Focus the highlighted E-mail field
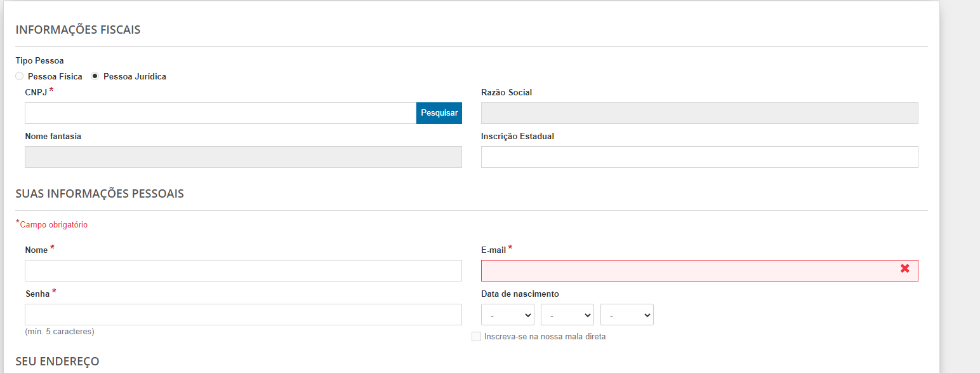The image size is (980, 373). click(x=699, y=271)
